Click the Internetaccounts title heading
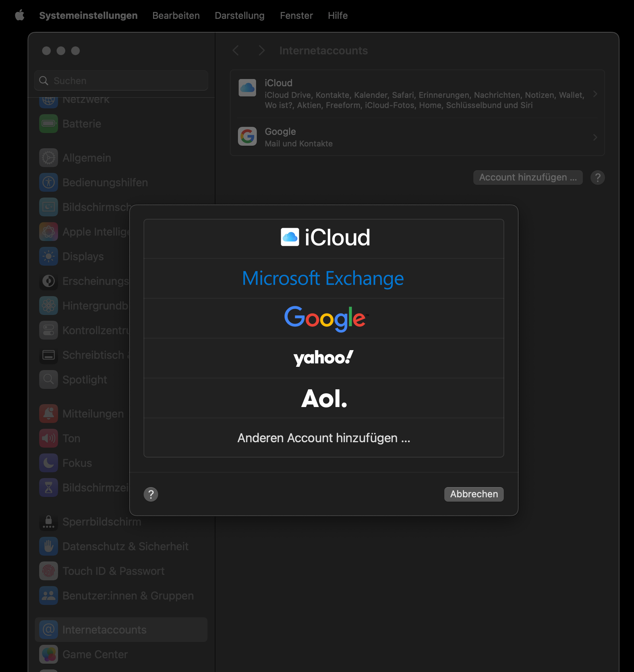The width and height of the screenshot is (634, 672). coord(324,50)
